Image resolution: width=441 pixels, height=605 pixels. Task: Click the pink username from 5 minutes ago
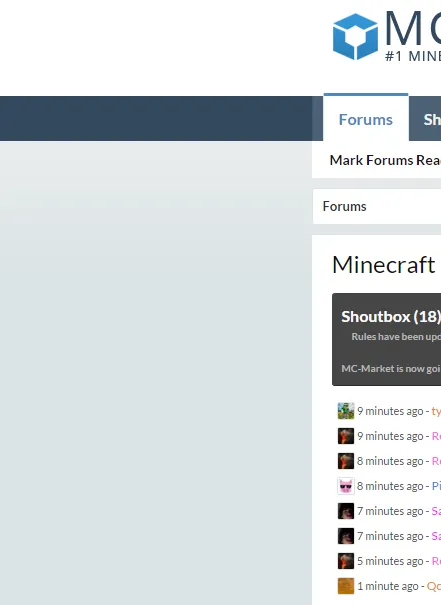(436, 561)
